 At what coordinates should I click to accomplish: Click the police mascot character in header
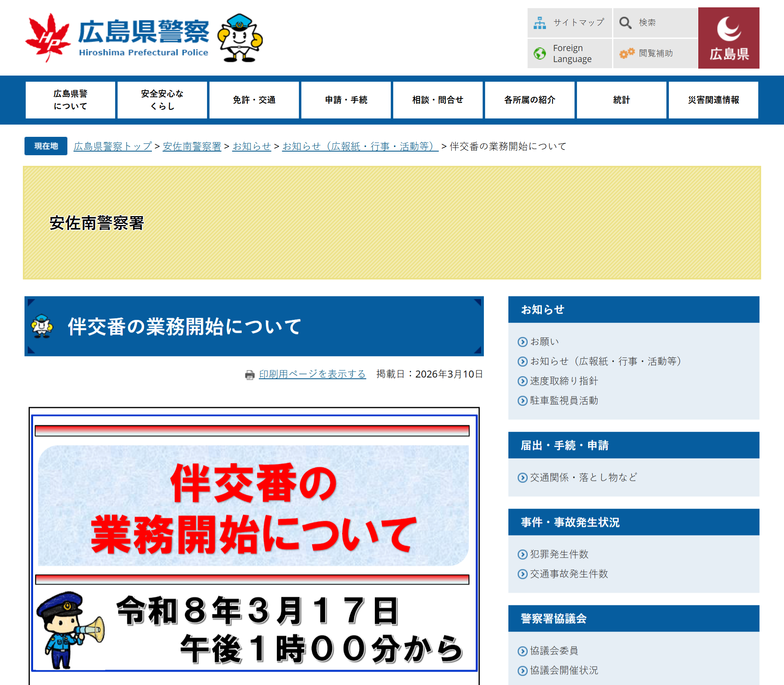point(240,38)
